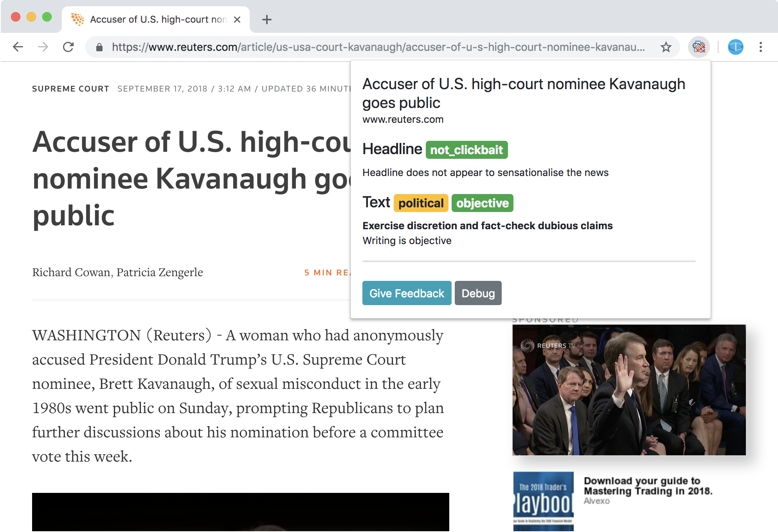Open the Mastering Trading in 2018 ad
This screenshot has height=532, width=778.
647,486
